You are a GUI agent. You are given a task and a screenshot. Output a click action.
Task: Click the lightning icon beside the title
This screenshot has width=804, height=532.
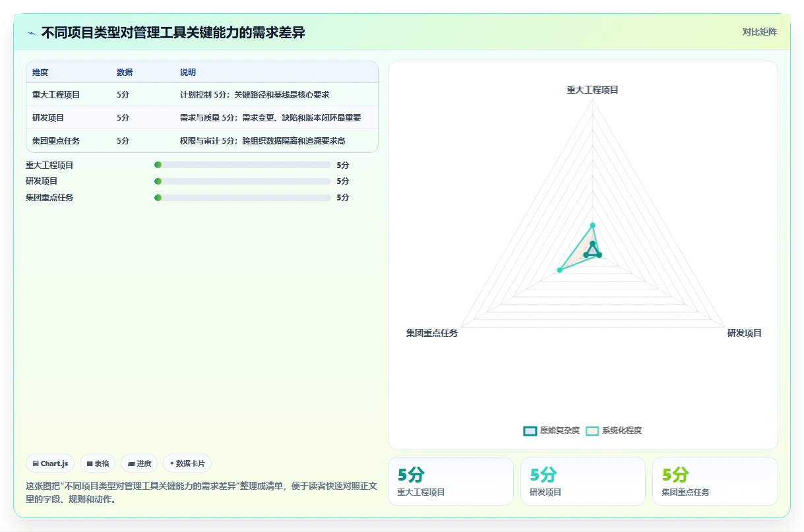(x=31, y=33)
